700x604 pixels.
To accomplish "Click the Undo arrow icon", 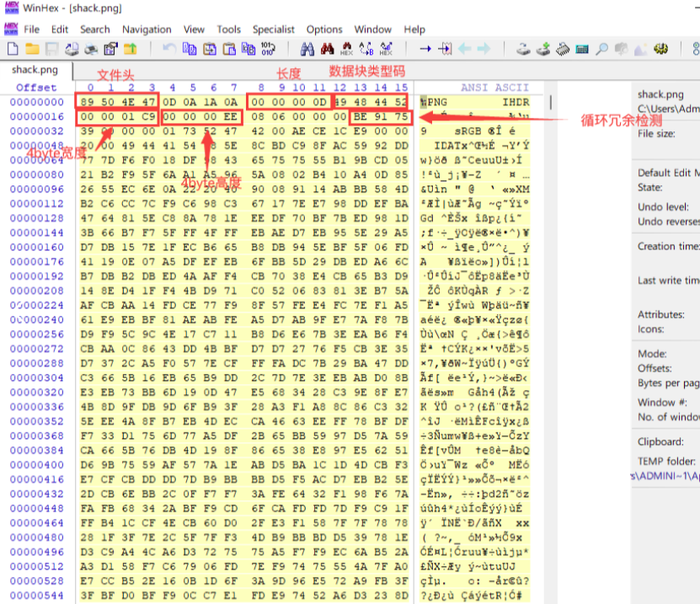I will pyautogui.click(x=169, y=50).
